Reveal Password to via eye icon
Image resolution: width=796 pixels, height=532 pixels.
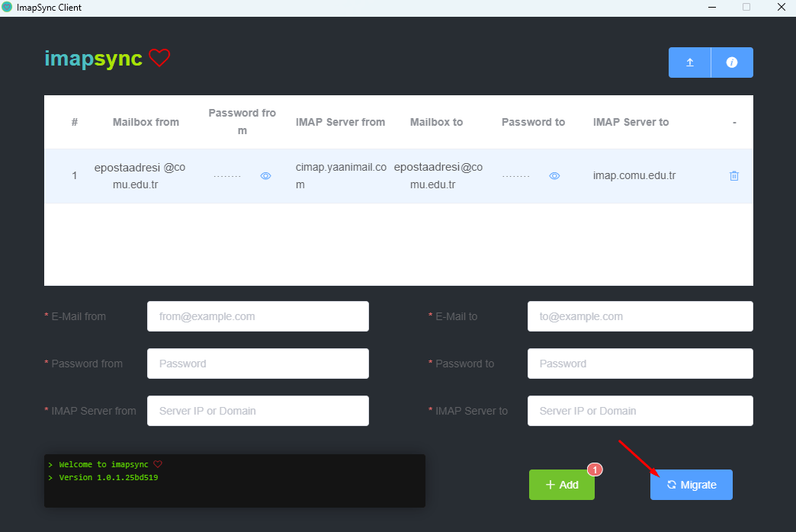click(x=554, y=175)
